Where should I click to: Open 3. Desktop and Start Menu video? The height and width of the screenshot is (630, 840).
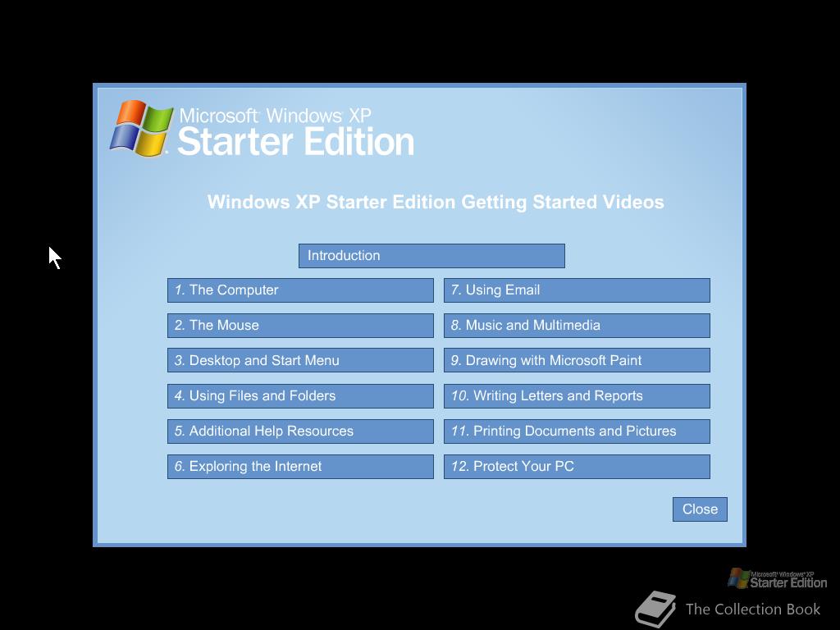(x=300, y=361)
